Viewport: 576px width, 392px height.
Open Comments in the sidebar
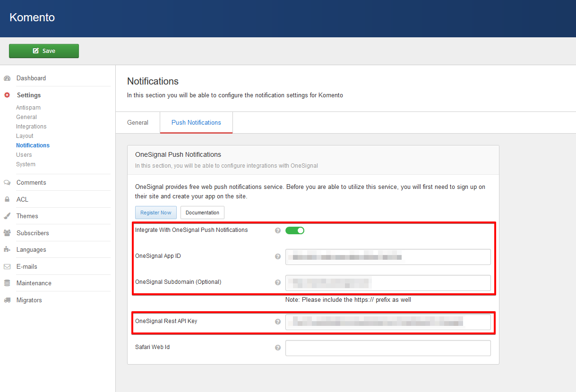[31, 183]
